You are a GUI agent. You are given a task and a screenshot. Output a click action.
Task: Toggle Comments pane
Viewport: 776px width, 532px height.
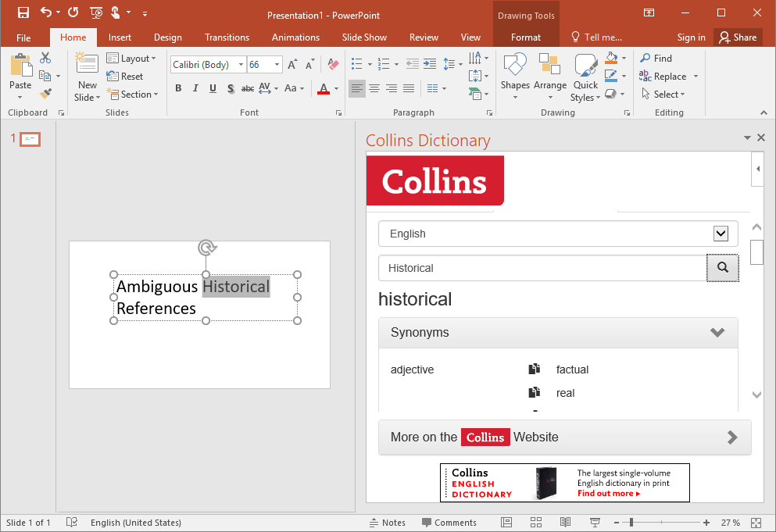(449, 523)
